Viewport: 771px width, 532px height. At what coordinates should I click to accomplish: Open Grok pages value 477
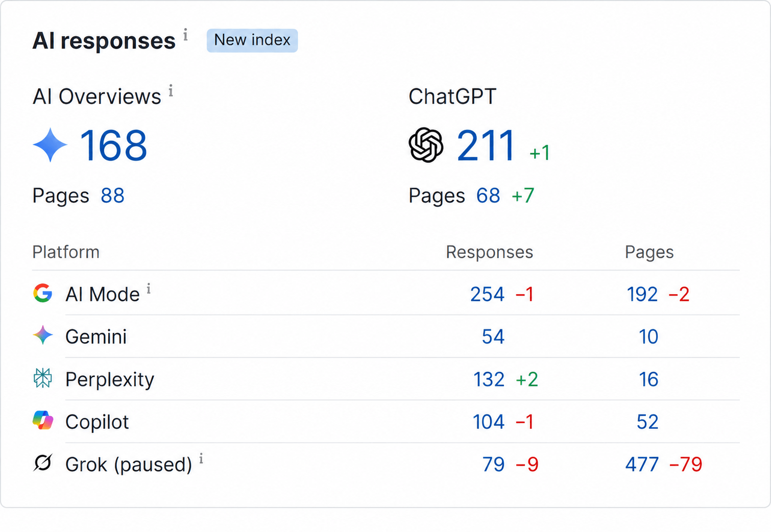pos(642,464)
